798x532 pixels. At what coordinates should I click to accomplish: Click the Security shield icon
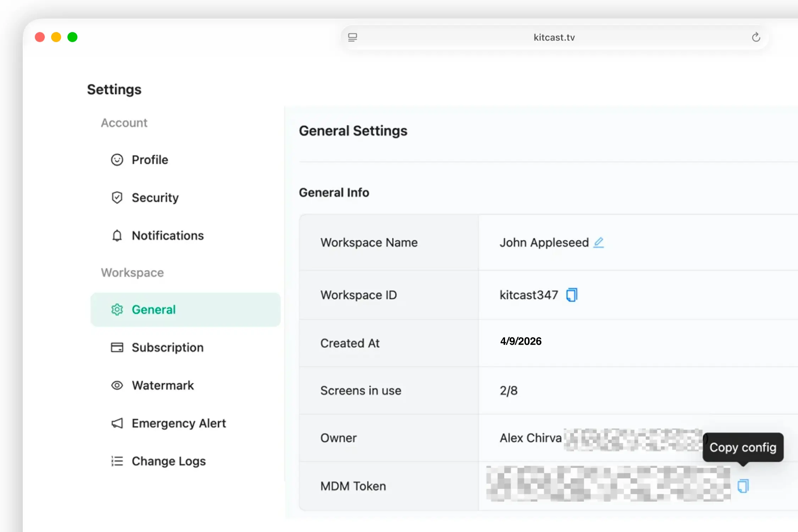pyautogui.click(x=117, y=198)
